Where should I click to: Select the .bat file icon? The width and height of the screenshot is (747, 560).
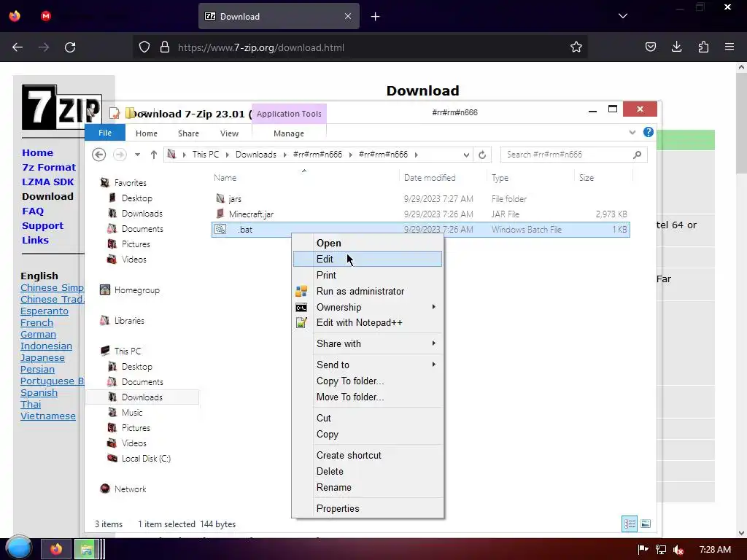(x=220, y=229)
